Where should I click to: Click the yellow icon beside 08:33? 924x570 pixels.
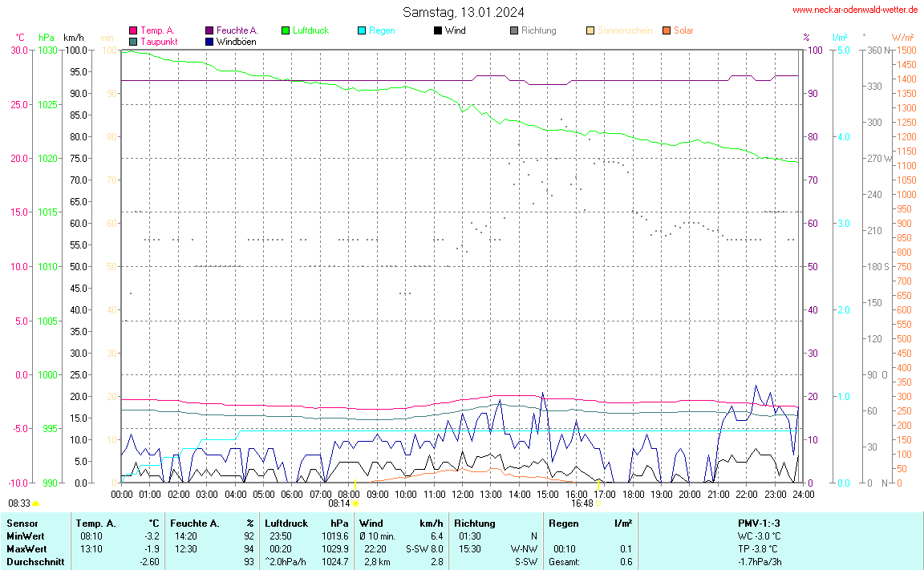tap(36, 503)
